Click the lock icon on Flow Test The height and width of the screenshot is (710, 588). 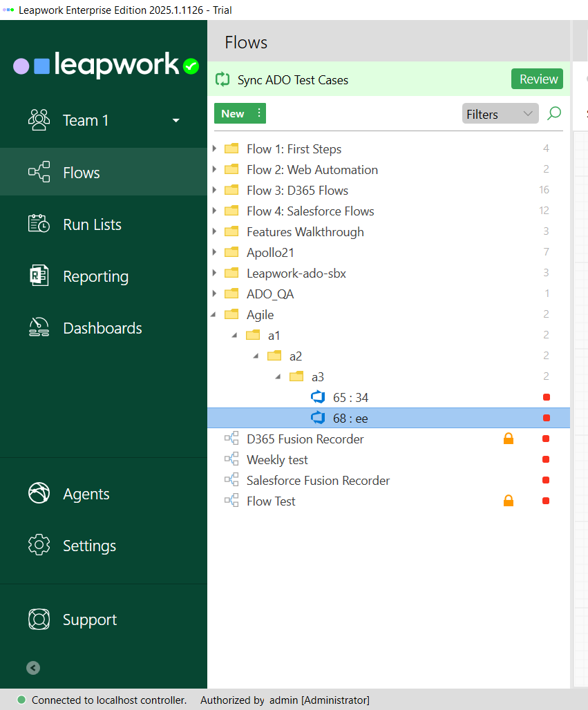[x=509, y=500]
